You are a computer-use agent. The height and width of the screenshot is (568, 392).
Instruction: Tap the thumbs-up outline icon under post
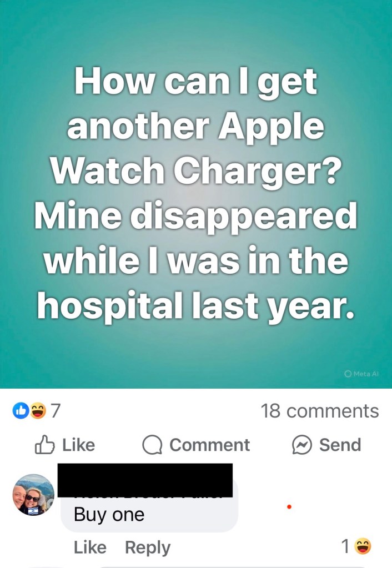click(44, 445)
